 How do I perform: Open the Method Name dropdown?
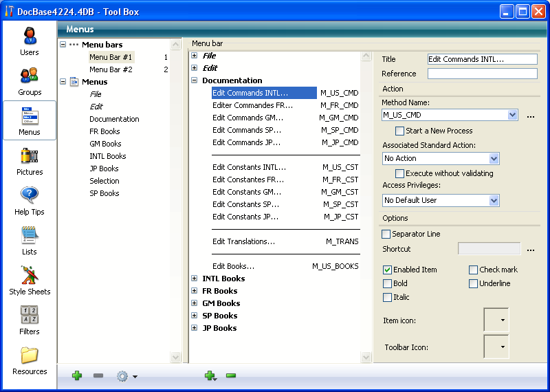point(512,116)
